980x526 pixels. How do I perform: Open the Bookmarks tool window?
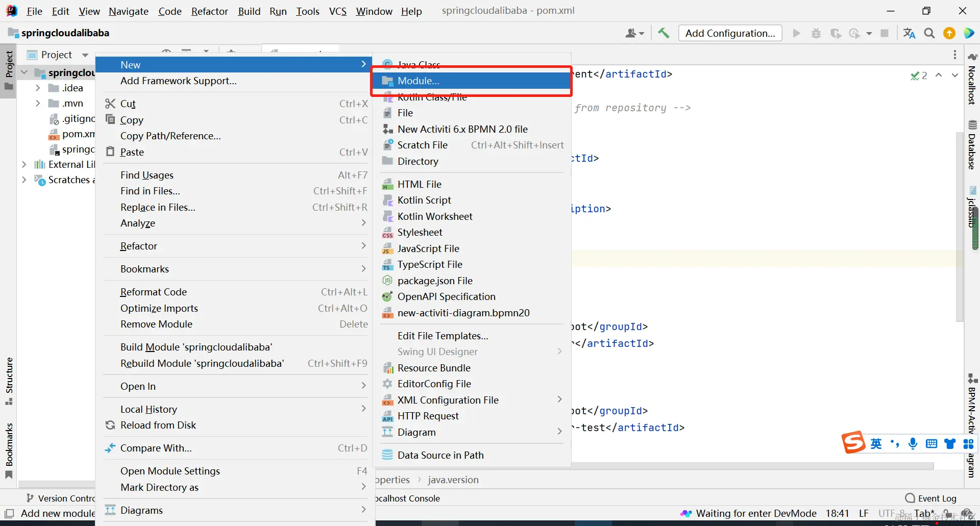coord(9,450)
